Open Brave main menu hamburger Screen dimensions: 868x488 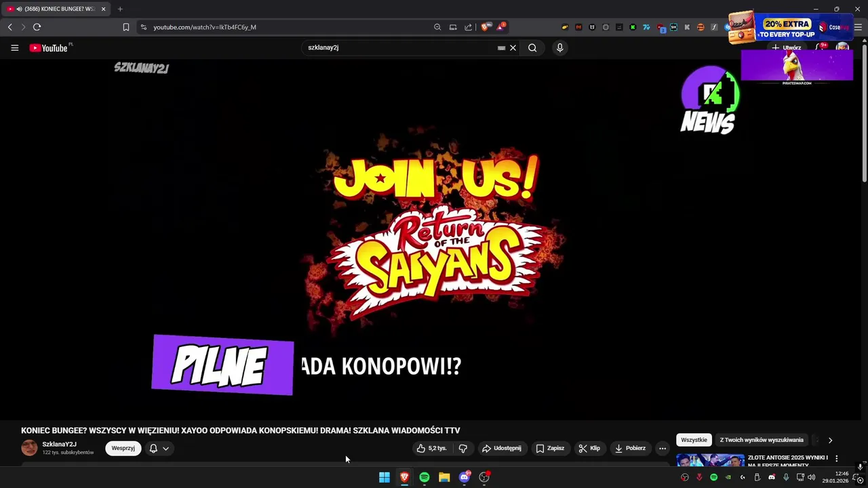(x=858, y=27)
